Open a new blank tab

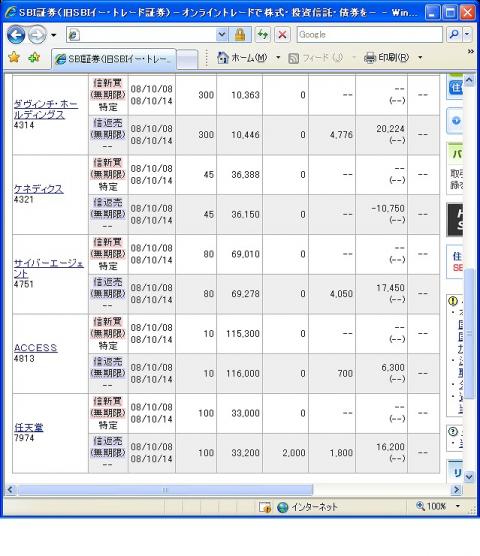[x=187, y=59]
